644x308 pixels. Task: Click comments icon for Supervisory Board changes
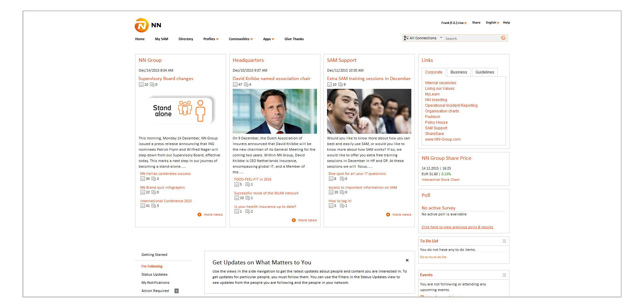point(152,85)
